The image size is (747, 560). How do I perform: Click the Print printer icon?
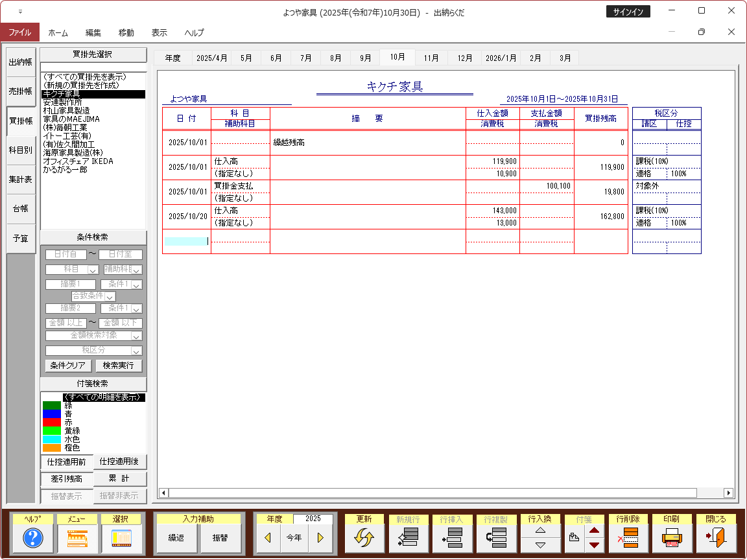(672, 538)
